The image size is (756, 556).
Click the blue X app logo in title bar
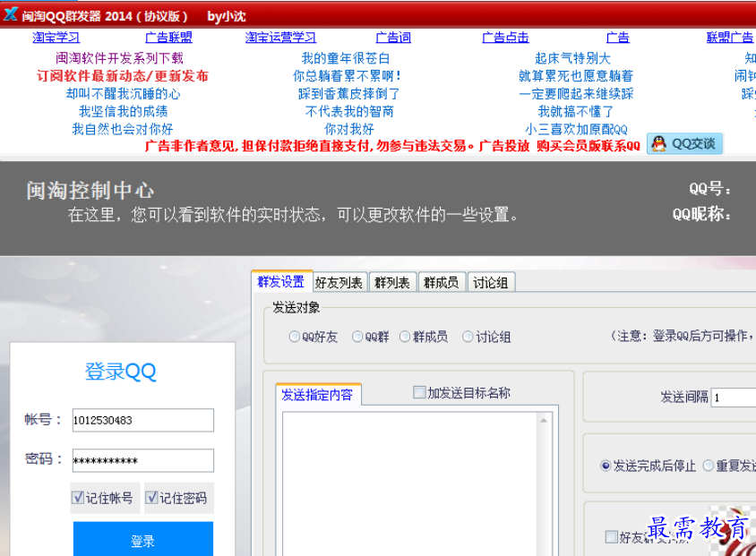[10, 14]
